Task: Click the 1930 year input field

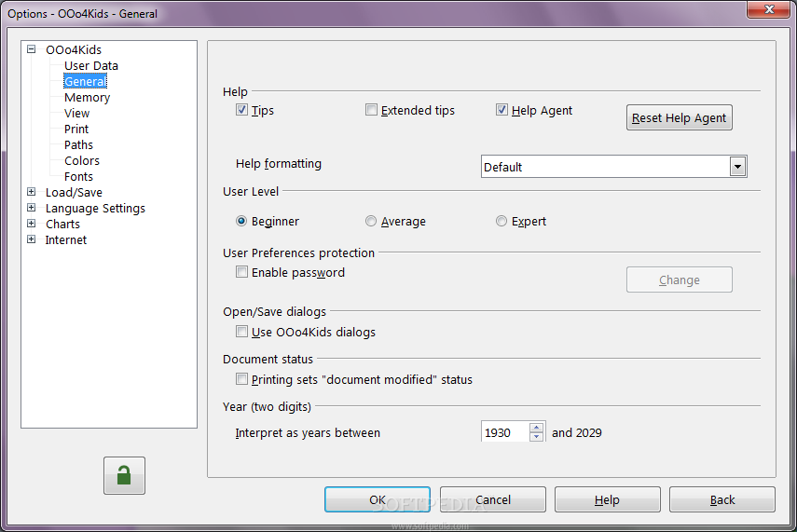Action: point(505,432)
